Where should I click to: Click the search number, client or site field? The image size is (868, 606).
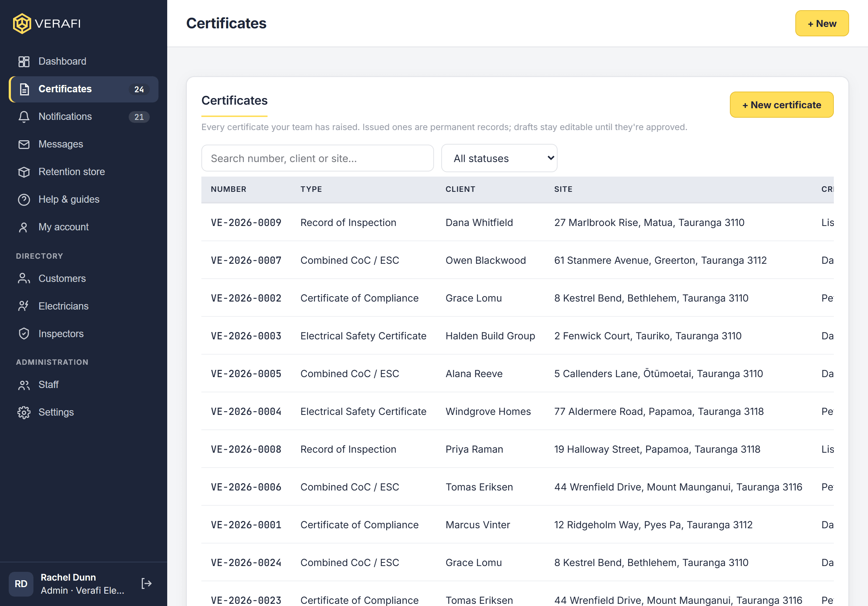pyautogui.click(x=317, y=158)
